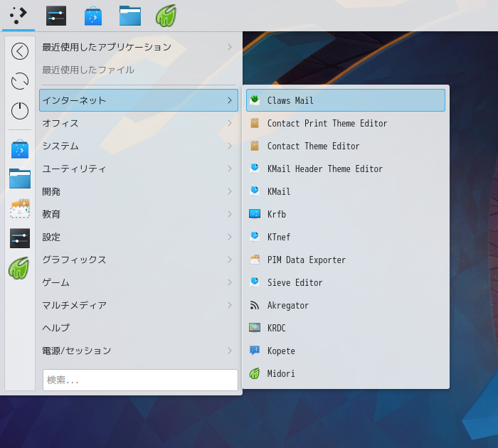Click the Krfb desktop sharing icon
Screen dimensions: 498x448
tap(255, 214)
